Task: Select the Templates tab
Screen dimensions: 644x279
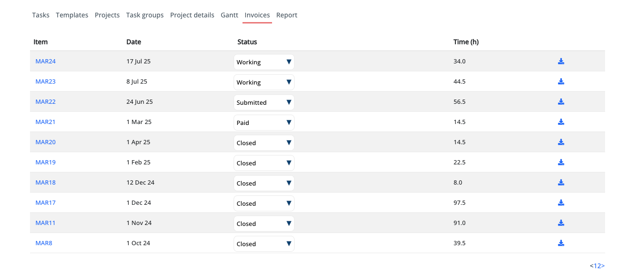Action: pyautogui.click(x=72, y=15)
